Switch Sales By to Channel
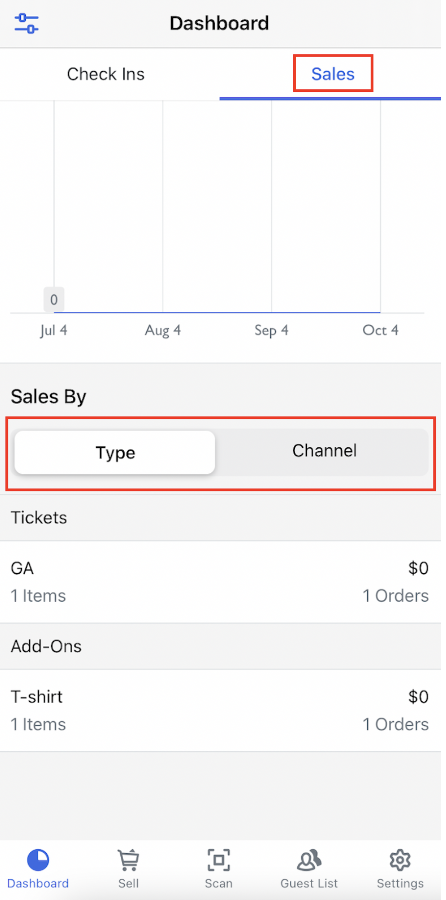446x900 pixels. point(324,451)
